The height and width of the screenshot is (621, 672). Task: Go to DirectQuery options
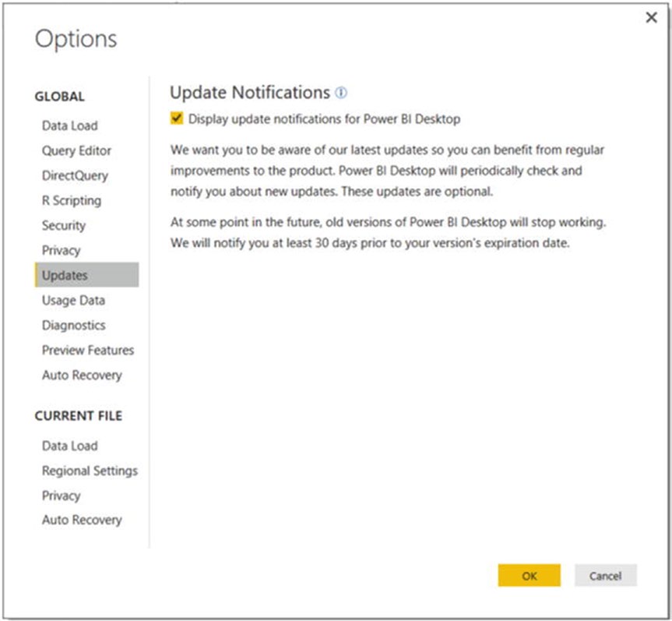tap(75, 176)
